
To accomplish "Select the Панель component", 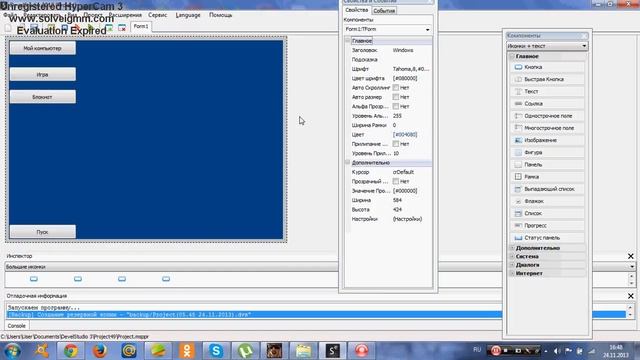I will [547, 164].
